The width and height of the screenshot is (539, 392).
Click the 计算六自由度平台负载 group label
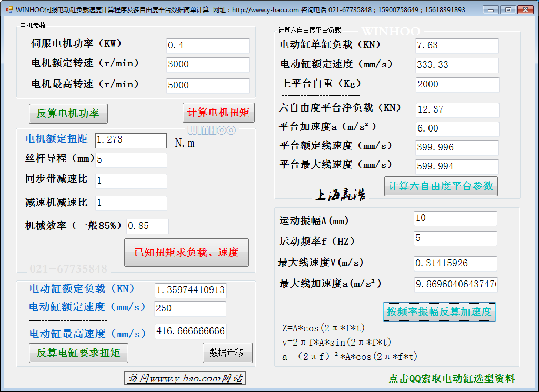coord(309,30)
